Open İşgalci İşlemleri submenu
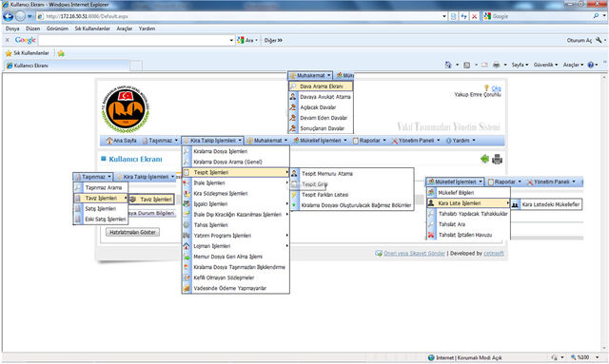This screenshot has height=364, width=609. 236,203
